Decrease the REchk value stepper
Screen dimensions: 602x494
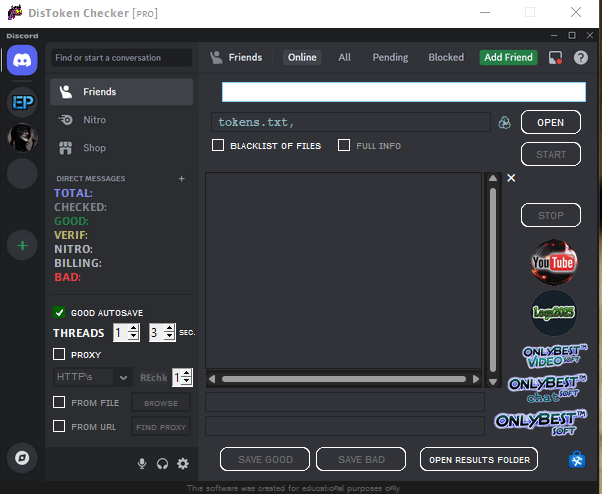point(187,381)
